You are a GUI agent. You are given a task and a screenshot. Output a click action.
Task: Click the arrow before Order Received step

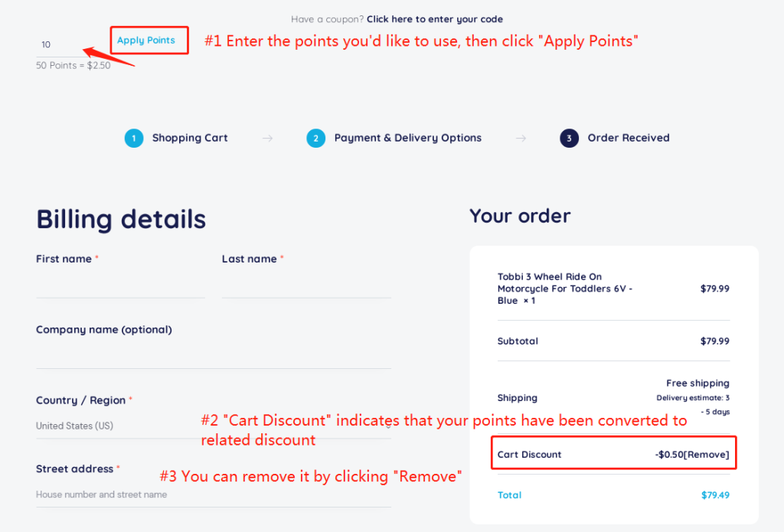coord(521,138)
